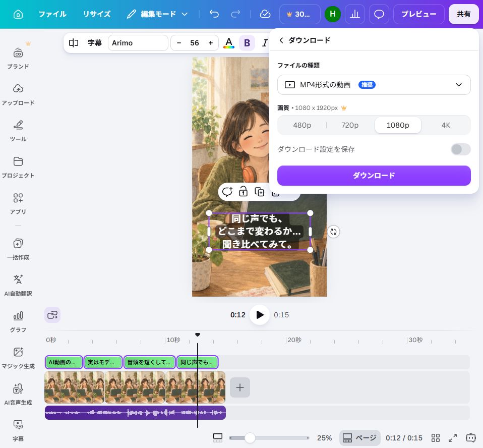
Task: Open 一括作成 in the sidebar
Action: click(x=18, y=249)
